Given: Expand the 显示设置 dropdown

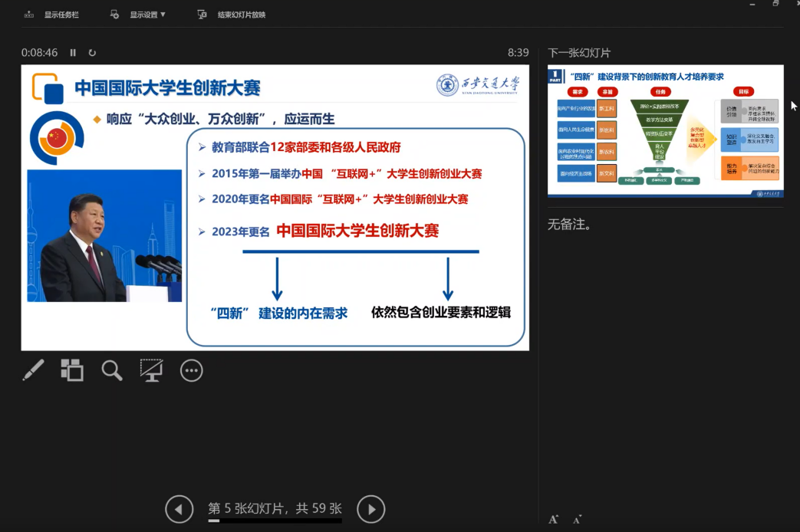Looking at the screenshot, I should point(139,15).
